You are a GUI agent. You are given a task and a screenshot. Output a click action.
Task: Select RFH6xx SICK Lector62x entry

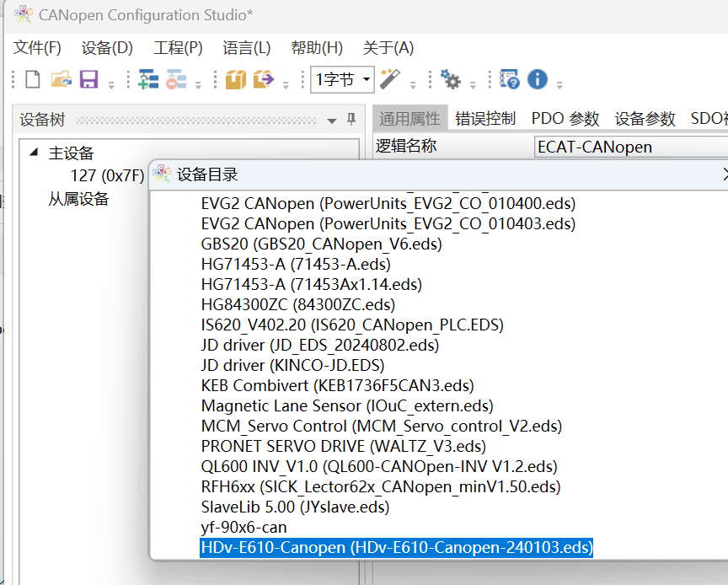click(x=381, y=487)
